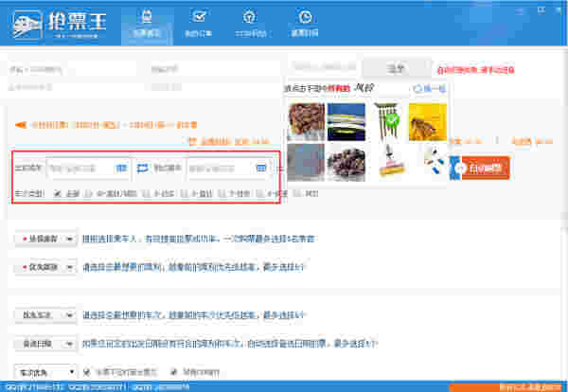Toggle the Z direct train checkbox
Screen dimensions: 568x392
[x=184, y=194]
